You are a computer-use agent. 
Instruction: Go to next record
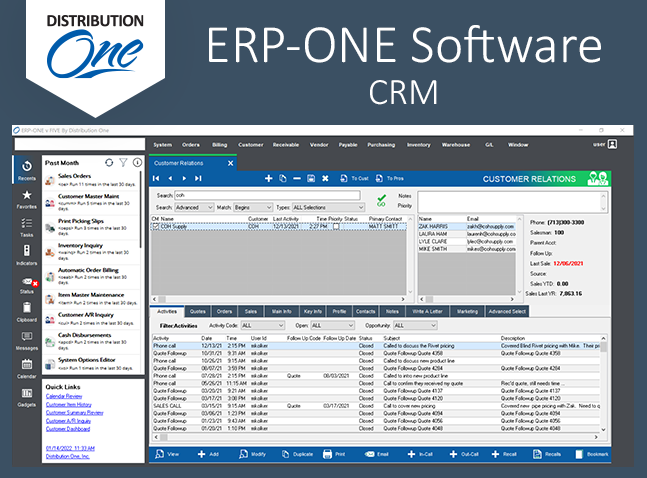tap(184, 178)
